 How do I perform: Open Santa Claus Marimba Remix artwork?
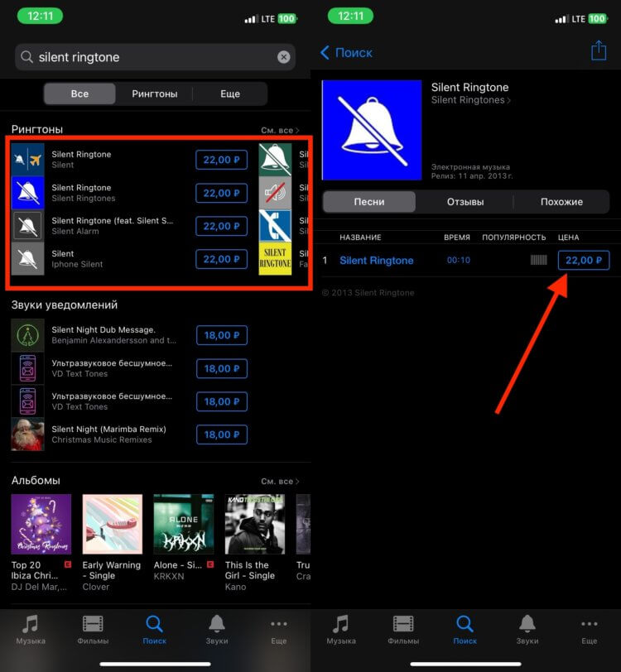pos(27,434)
